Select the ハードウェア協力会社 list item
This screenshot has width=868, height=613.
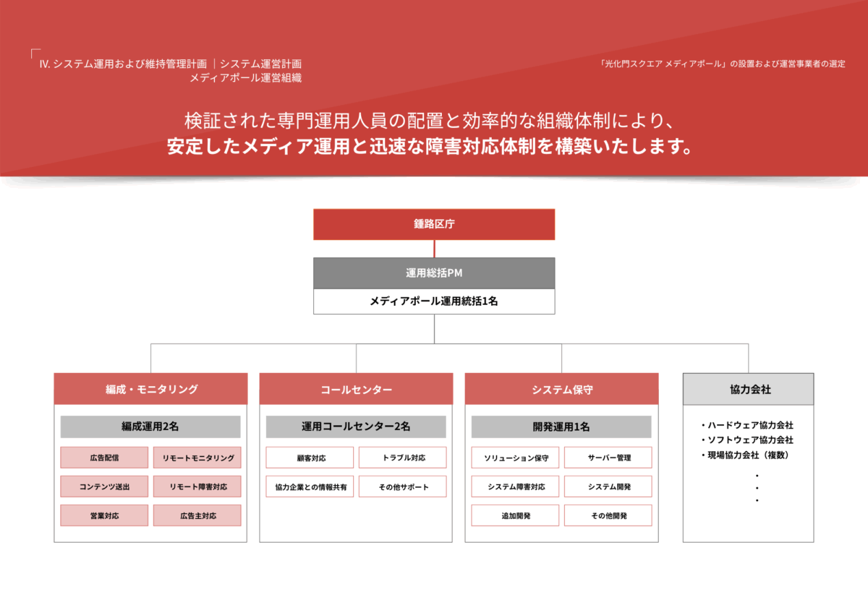tap(749, 425)
